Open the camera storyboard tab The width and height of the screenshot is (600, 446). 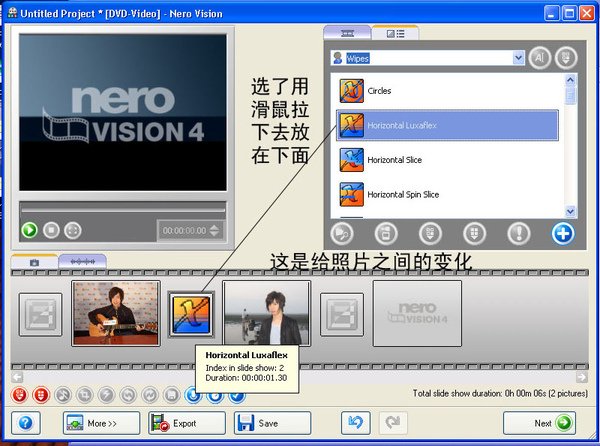point(34,262)
